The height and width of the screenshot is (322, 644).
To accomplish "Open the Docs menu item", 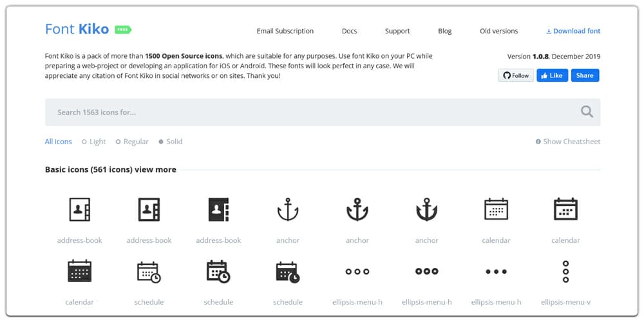I will 349,31.
